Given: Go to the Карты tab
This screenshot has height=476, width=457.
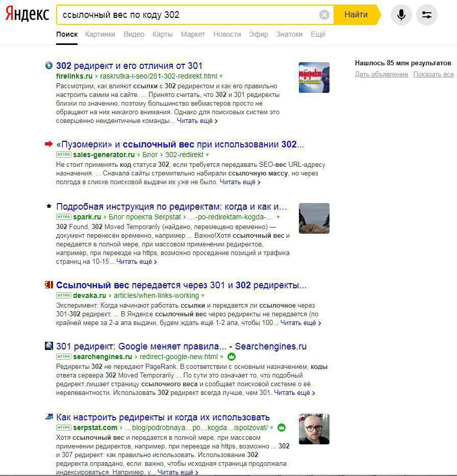Looking at the screenshot, I should pos(162,34).
